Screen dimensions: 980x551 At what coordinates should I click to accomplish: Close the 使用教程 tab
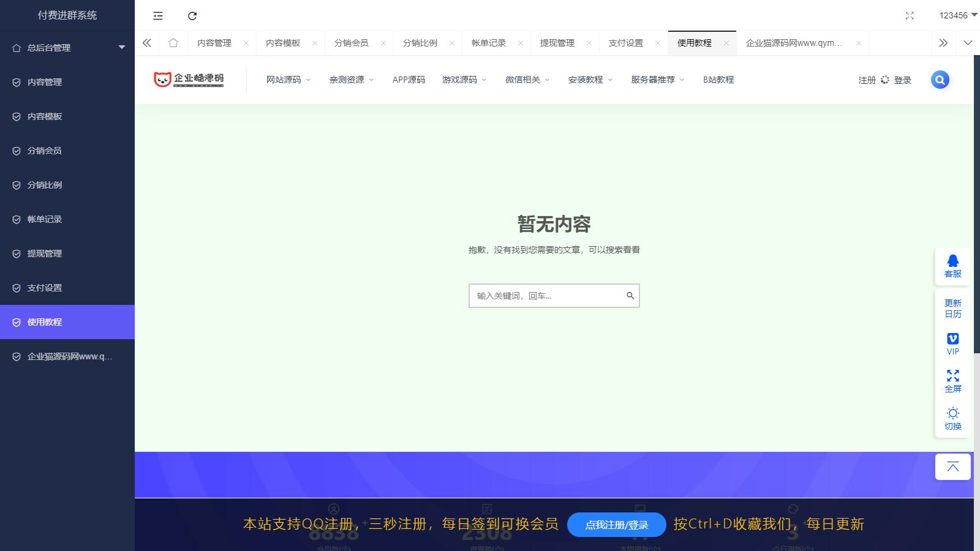726,43
